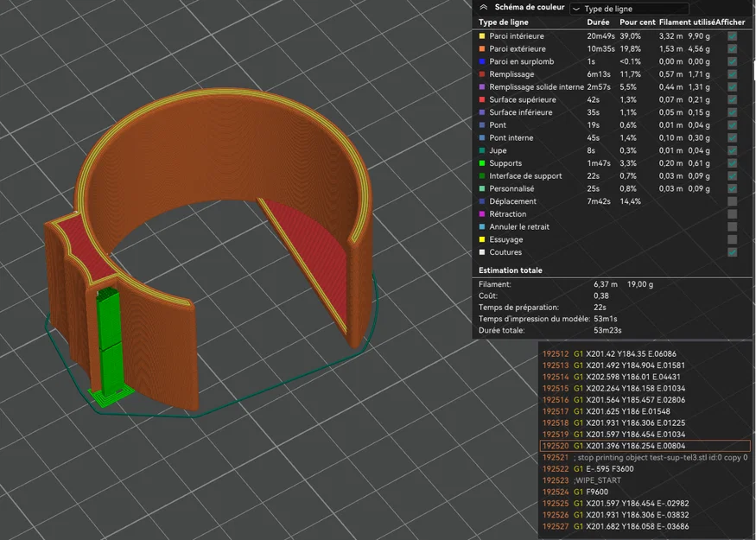Image resolution: width=756 pixels, height=540 pixels.
Task: Collapse the Schéma de couleur panel
Action: tap(484, 7)
